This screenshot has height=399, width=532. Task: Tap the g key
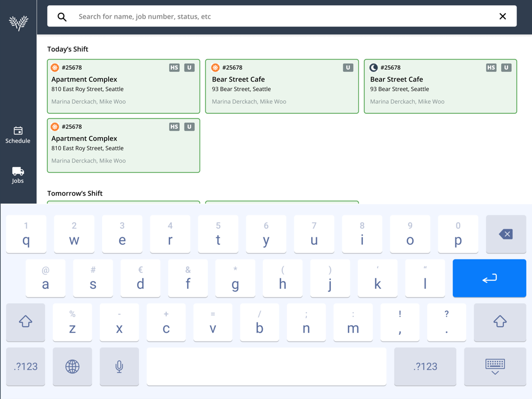coord(235,278)
